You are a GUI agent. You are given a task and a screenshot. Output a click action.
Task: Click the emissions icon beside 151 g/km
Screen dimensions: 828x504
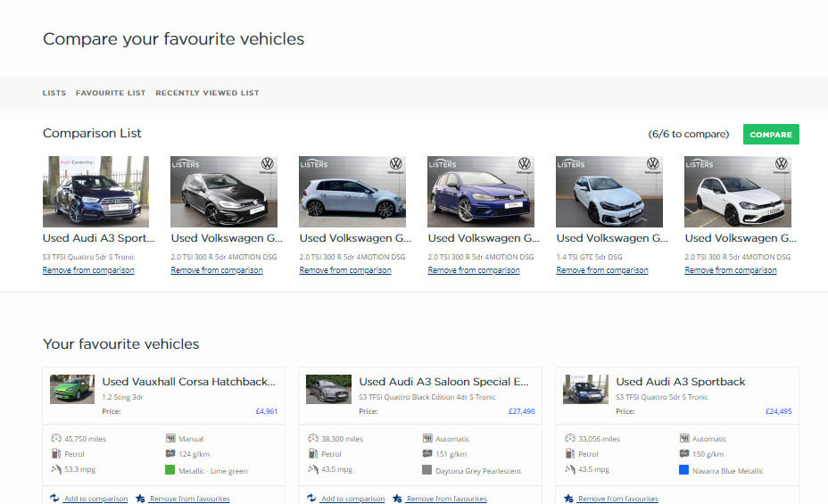pos(427,453)
